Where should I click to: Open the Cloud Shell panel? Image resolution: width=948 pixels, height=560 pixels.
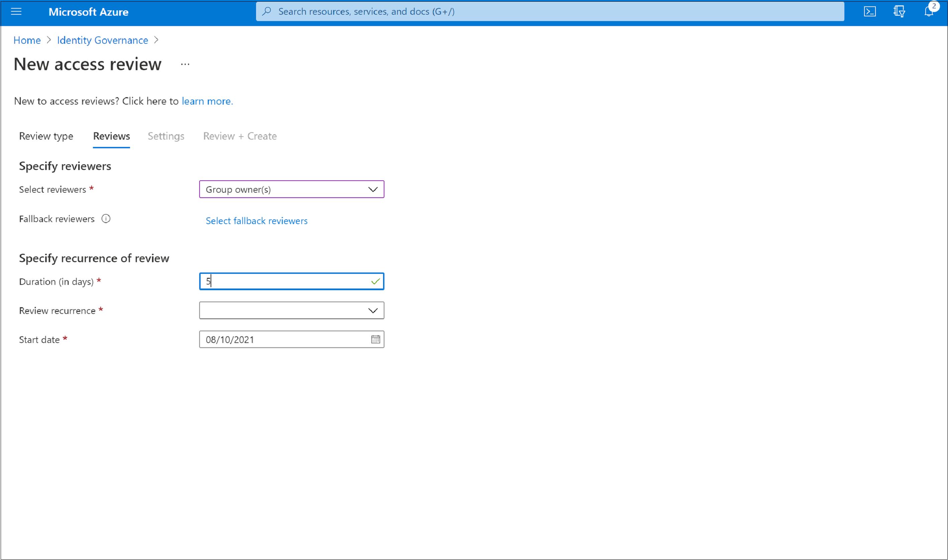[x=869, y=11]
